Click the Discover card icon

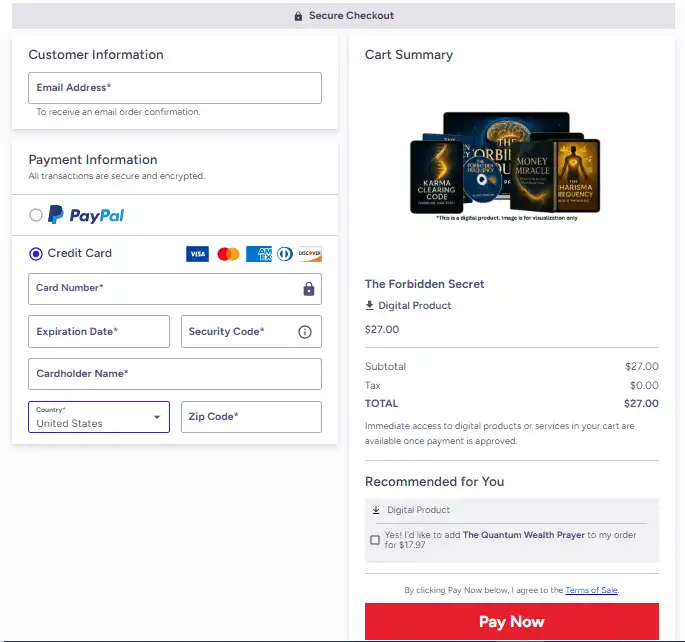pyautogui.click(x=309, y=254)
